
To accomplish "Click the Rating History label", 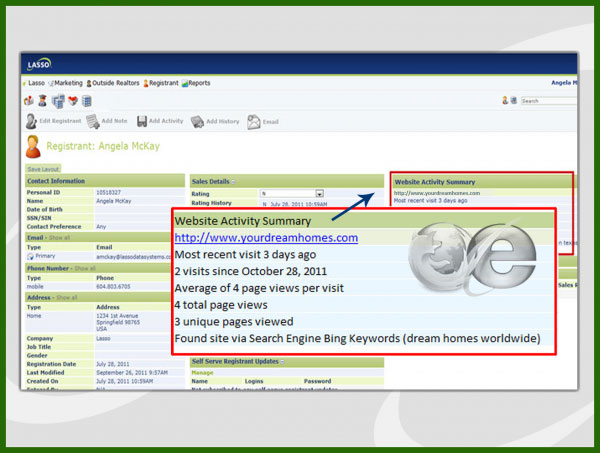I will 211,203.
